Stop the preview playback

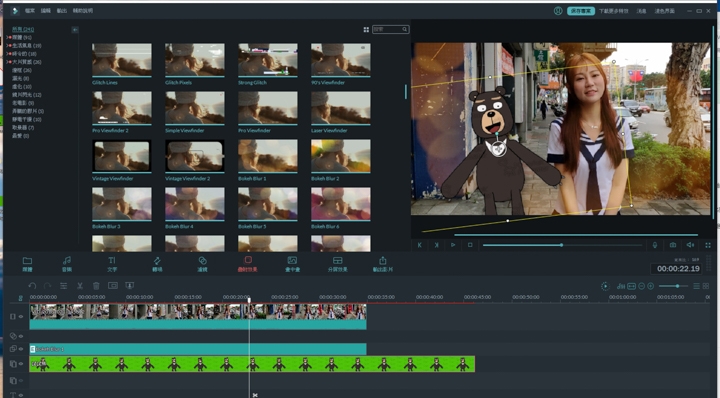pyautogui.click(x=470, y=245)
